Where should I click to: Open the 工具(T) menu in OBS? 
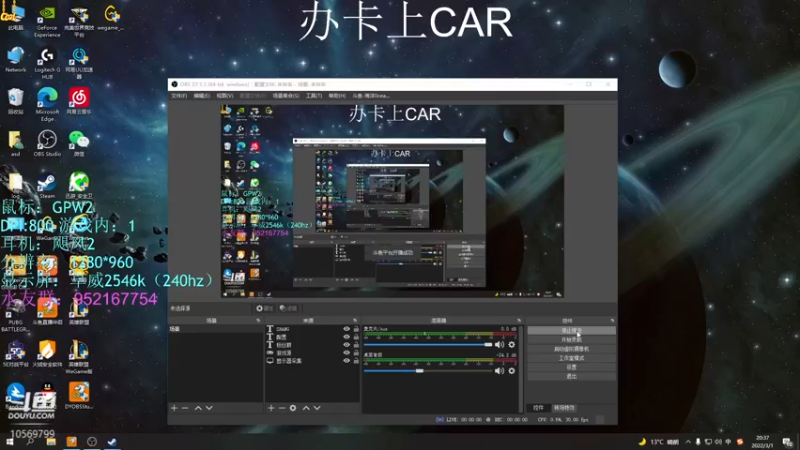click(314, 96)
